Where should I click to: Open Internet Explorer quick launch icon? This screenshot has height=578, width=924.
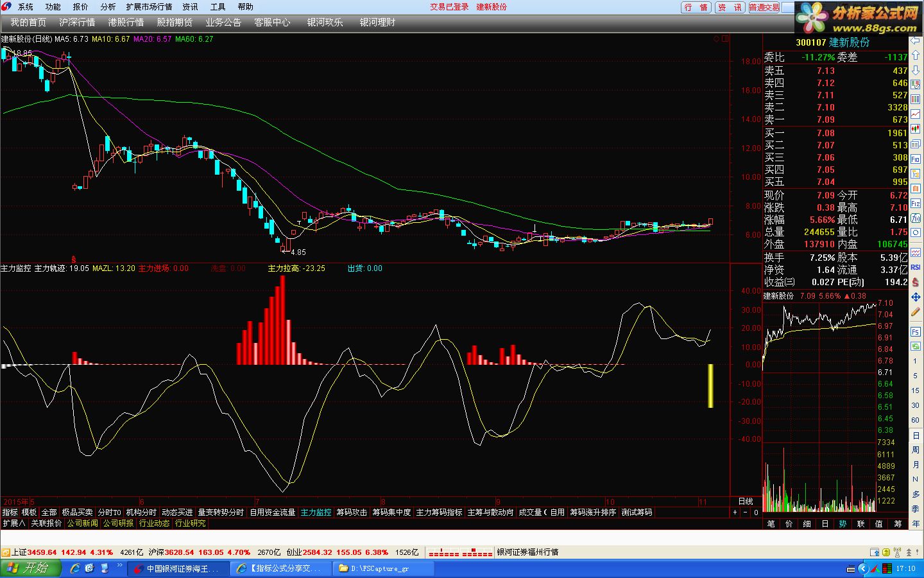click(75, 568)
